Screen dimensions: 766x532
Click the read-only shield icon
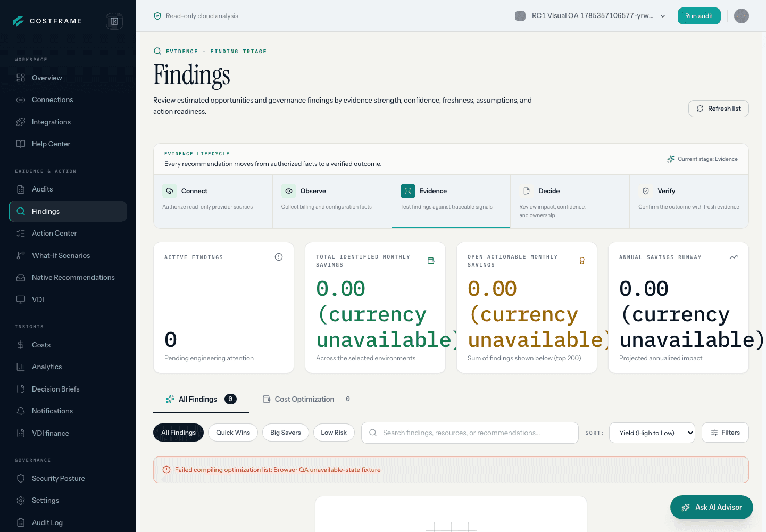click(157, 16)
